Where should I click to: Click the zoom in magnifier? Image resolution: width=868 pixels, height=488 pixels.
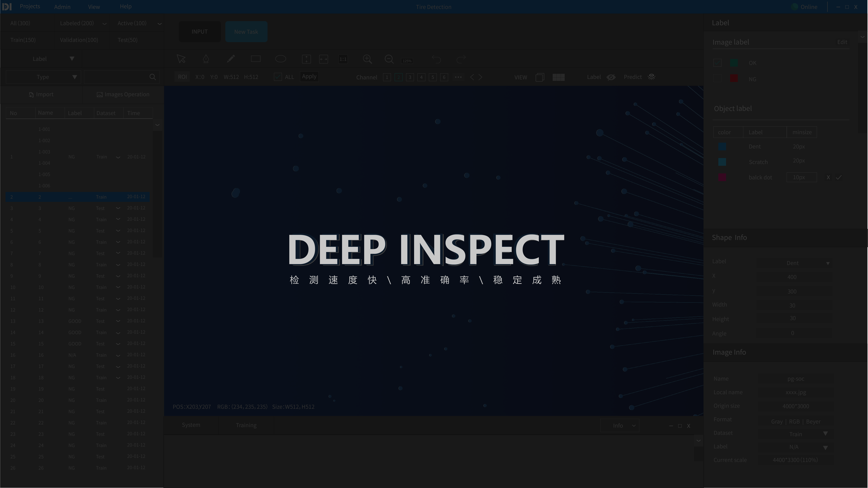pyautogui.click(x=367, y=59)
